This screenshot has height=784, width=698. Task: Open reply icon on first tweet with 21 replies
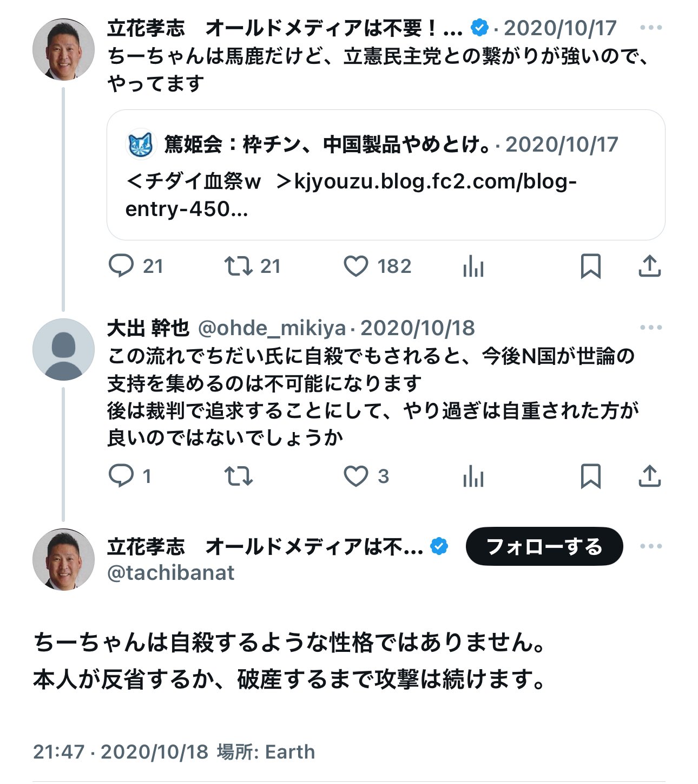coord(121,266)
